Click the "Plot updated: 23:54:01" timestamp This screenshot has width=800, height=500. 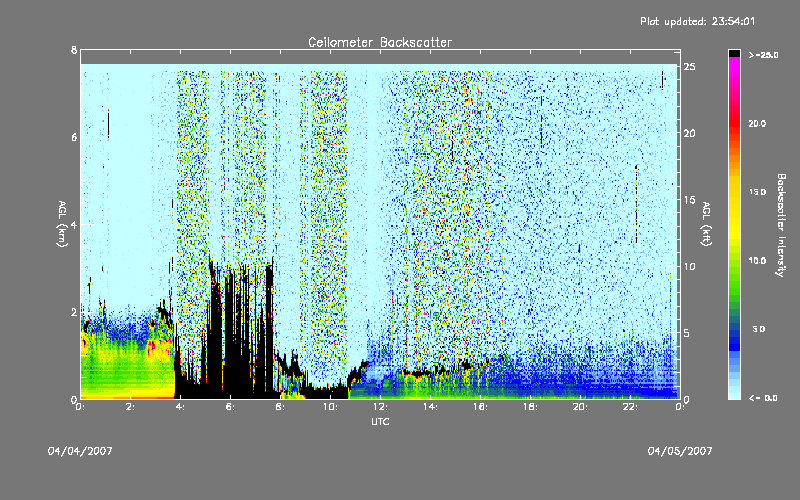click(x=697, y=21)
